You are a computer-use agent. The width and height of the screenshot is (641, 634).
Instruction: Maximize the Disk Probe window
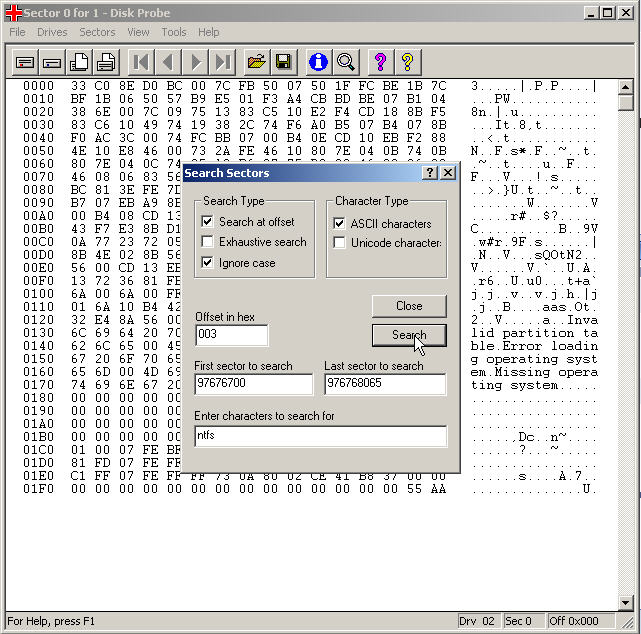coord(608,13)
